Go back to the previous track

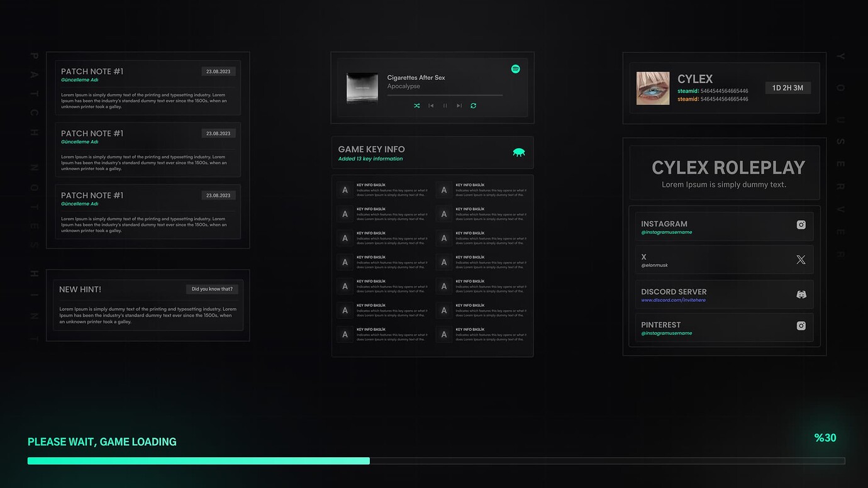(x=431, y=106)
